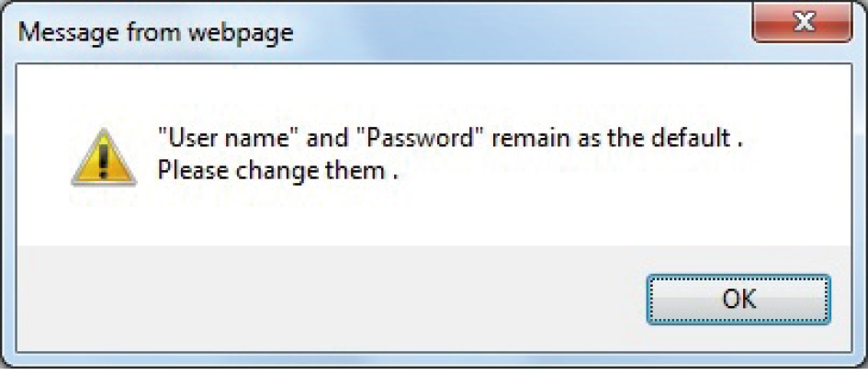Screen dimensions: 868x387
Task: Click the gray footer strip left of OK
Action: [x=321, y=298]
